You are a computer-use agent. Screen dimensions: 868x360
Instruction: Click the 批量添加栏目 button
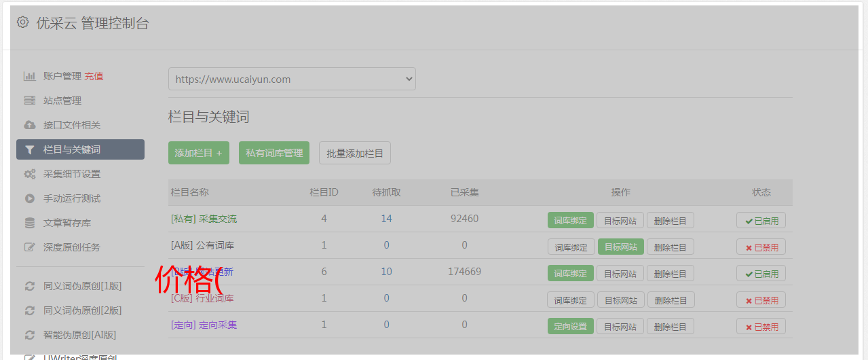[355, 153]
